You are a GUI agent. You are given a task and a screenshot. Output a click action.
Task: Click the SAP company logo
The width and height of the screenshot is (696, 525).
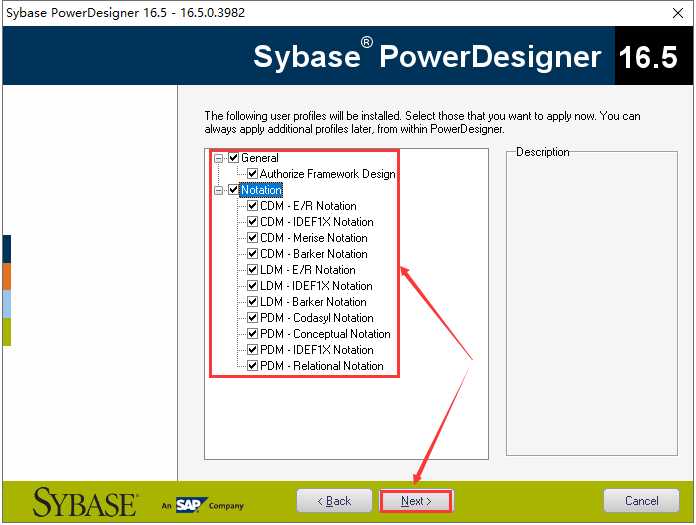(x=191, y=505)
